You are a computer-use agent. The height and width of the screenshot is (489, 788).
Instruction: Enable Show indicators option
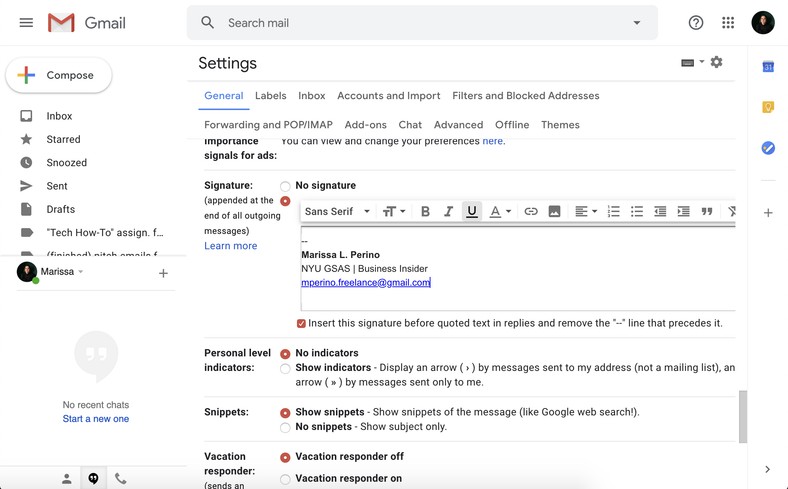point(286,369)
